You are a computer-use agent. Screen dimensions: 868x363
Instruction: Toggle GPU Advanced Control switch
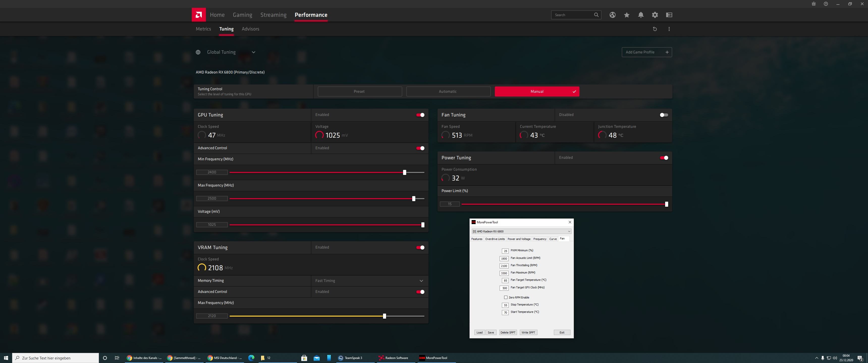[x=420, y=148]
